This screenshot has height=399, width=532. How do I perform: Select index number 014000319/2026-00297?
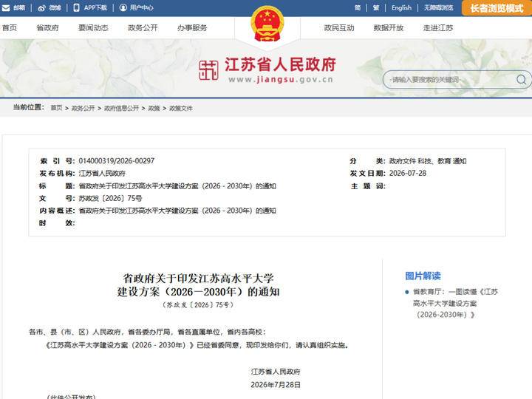[x=117, y=161]
